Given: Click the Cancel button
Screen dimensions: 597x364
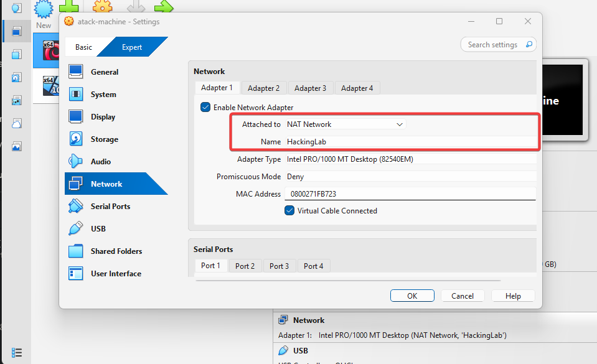Looking at the screenshot, I should pos(463,296).
